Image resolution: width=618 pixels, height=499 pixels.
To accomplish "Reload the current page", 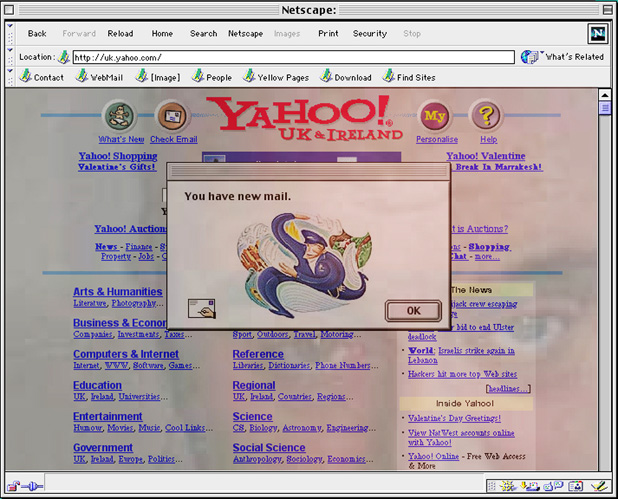I will [120, 34].
